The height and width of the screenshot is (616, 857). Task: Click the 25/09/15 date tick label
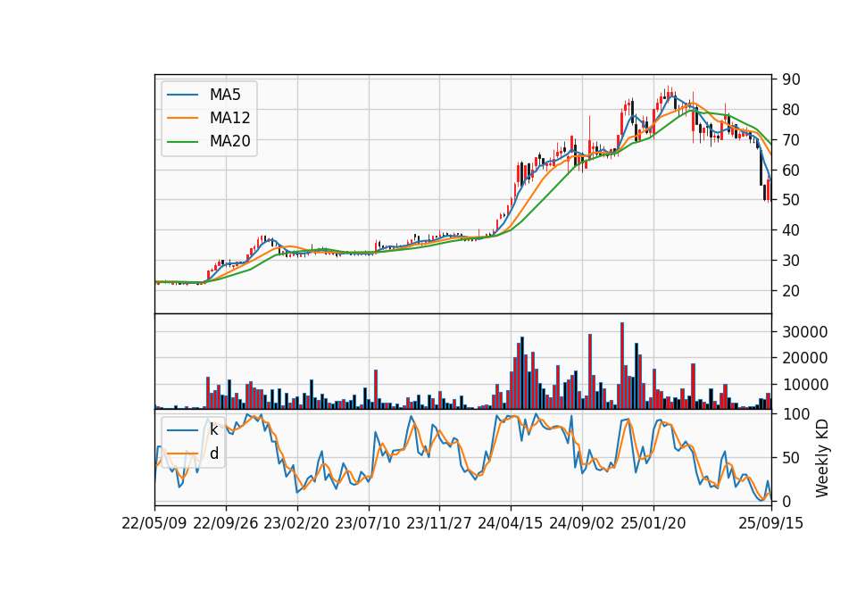click(x=770, y=523)
